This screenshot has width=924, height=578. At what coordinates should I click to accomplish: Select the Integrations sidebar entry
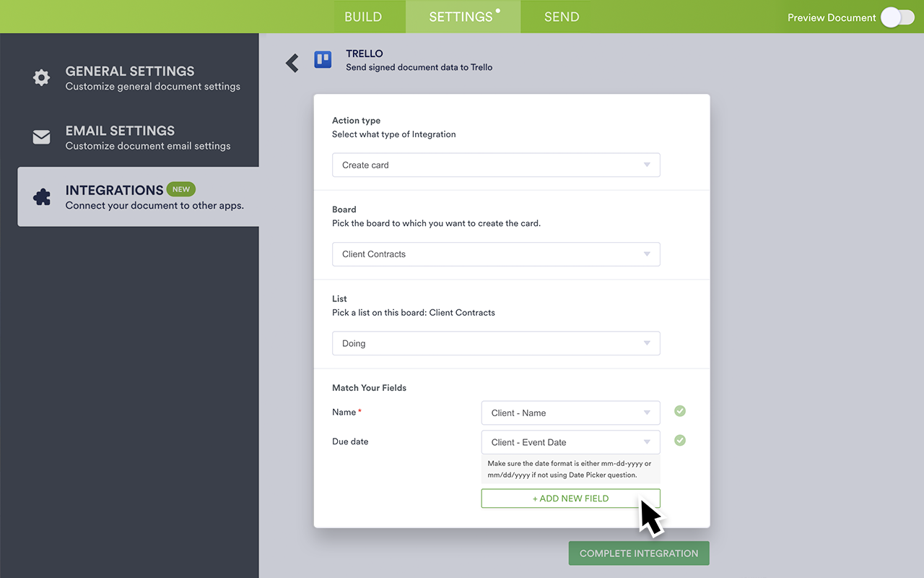[137, 196]
